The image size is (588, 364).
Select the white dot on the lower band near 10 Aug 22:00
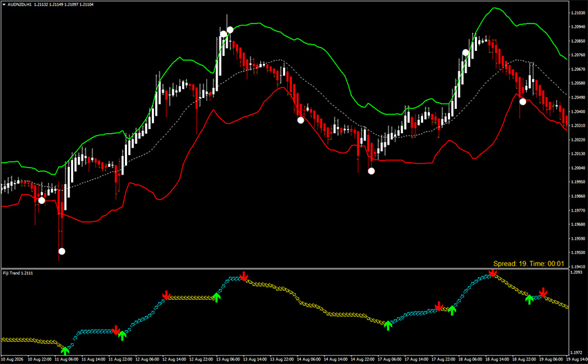(x=41, y=201)
